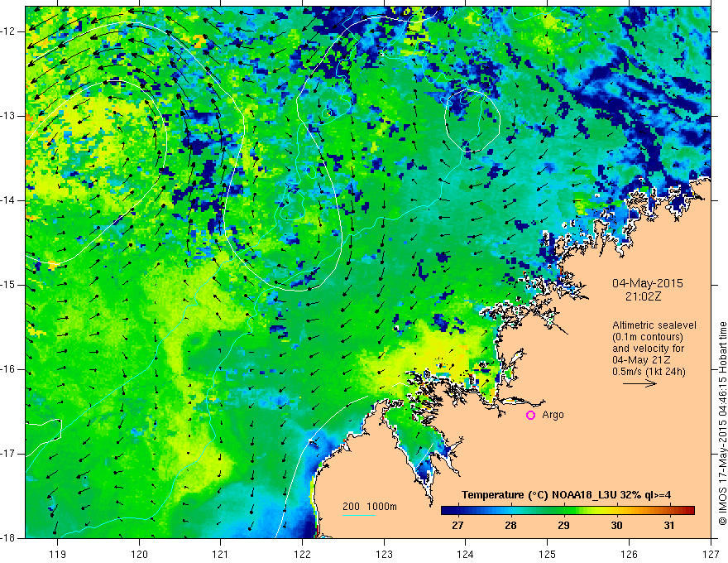Viewport: 728px width, 563px height.
Task: Click latitude label -14 on left axis
Action: click(8, 200)
